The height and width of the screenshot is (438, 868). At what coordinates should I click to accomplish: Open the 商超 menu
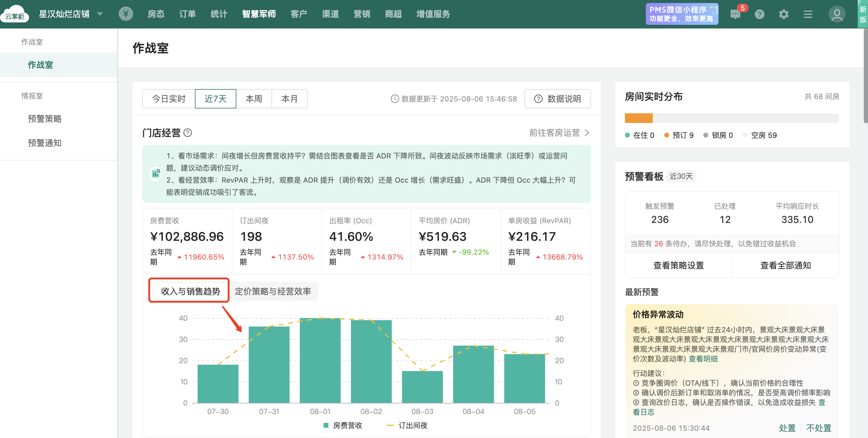tap(393, 14)
